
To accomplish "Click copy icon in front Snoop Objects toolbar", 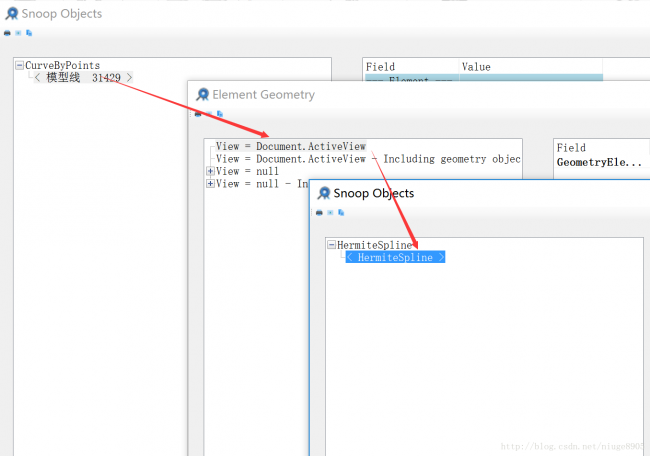I will 340,212.
